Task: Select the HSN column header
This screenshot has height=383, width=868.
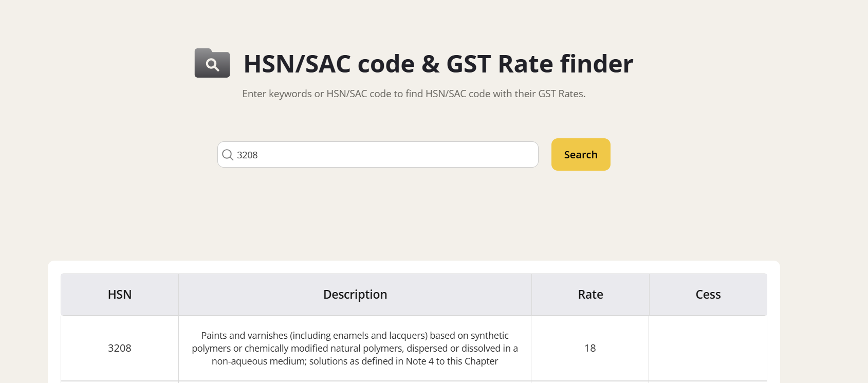Action: [x=120, y=295]
